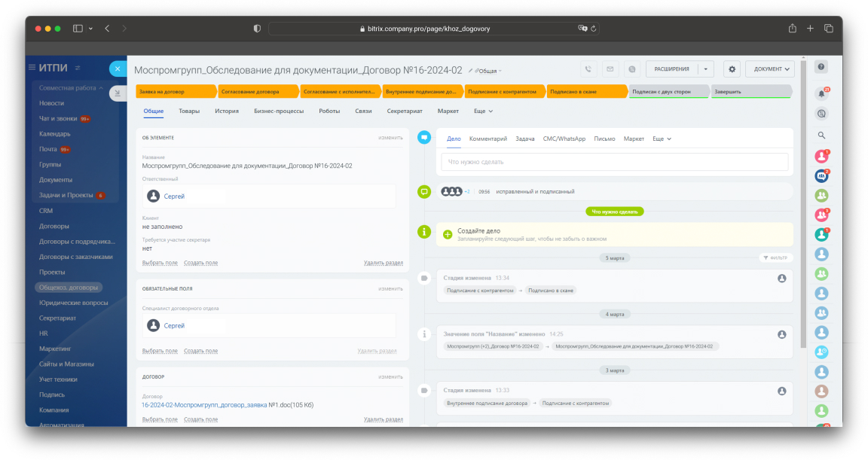The width and height of the screenshot is (868, 460).
Task: Click the page vertical scrollbar
Action: (x=803, y=205)
